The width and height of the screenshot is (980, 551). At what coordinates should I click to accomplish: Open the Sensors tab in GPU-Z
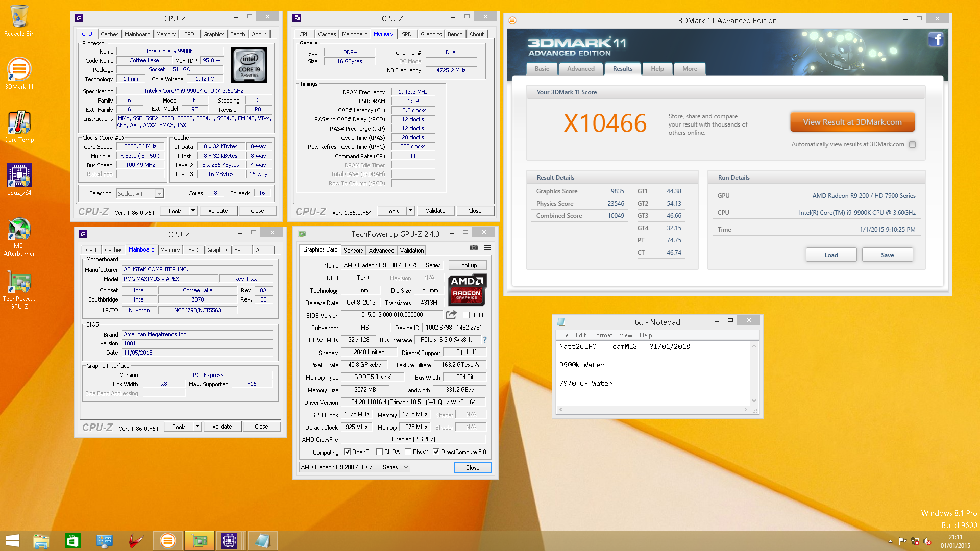coord(353,251)
